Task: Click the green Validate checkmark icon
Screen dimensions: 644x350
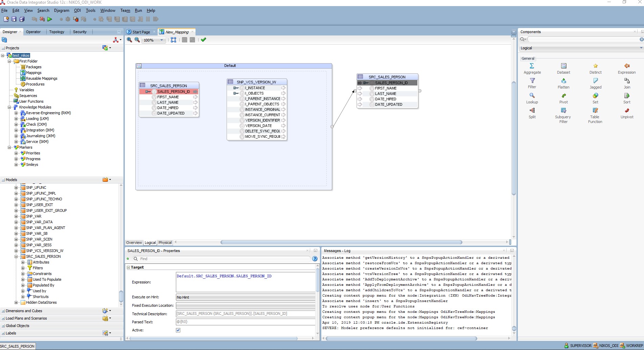Action: (203, 40)
